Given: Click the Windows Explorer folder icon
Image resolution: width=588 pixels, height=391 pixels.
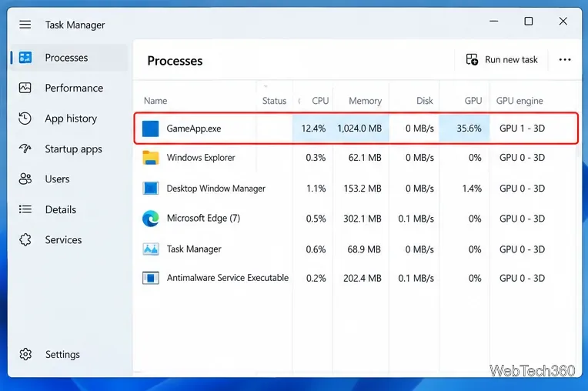Looking at the screenshot, I should [150, 158].
